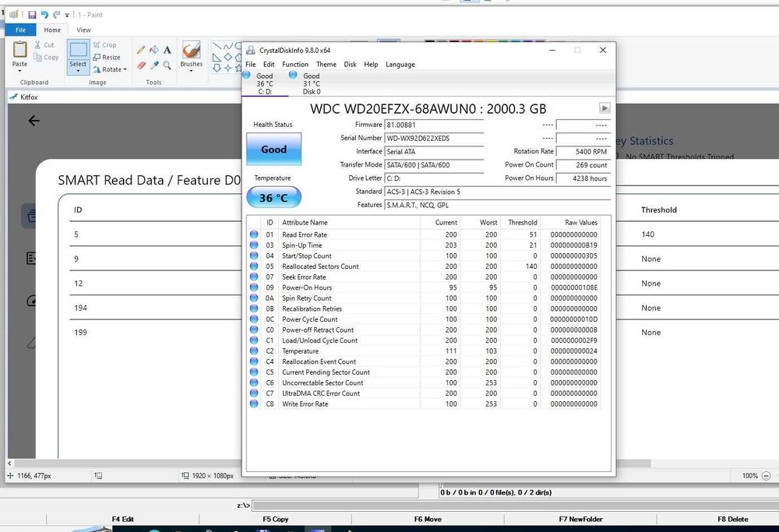The image size is (779, 532).
Task: Select the UltraDMA CRC Error Count row
Action: [x=424, y=393]
